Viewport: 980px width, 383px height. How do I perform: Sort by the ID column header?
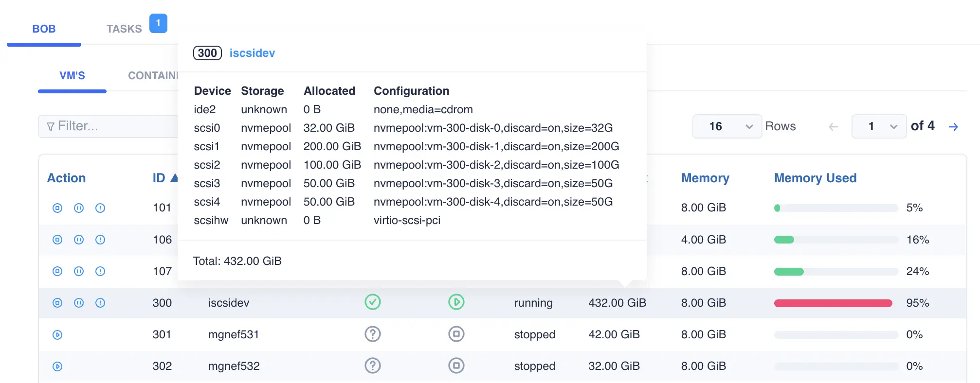pos(159,178)
